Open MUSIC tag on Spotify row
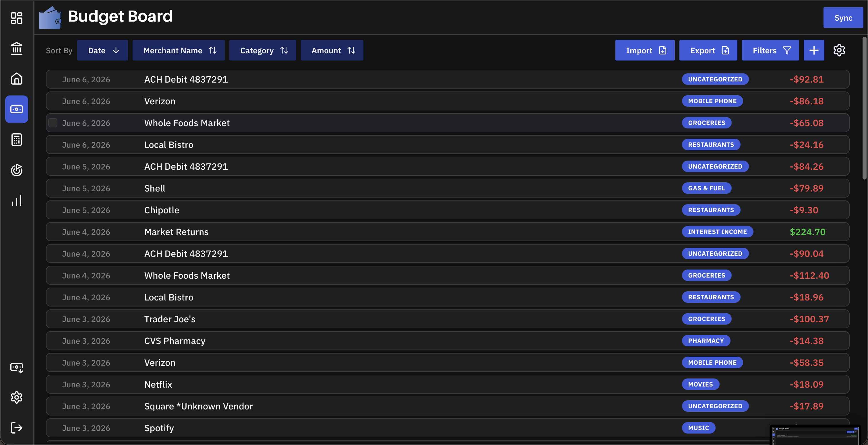 point(699,428)
